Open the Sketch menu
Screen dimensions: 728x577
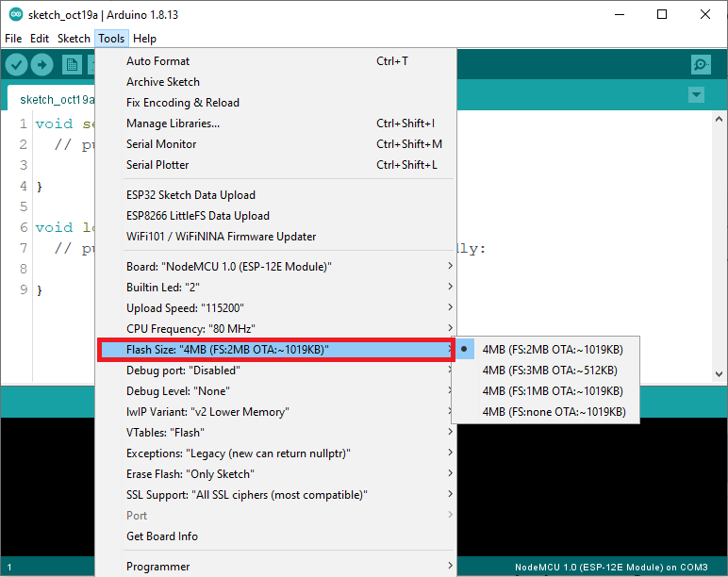point(74,39)
